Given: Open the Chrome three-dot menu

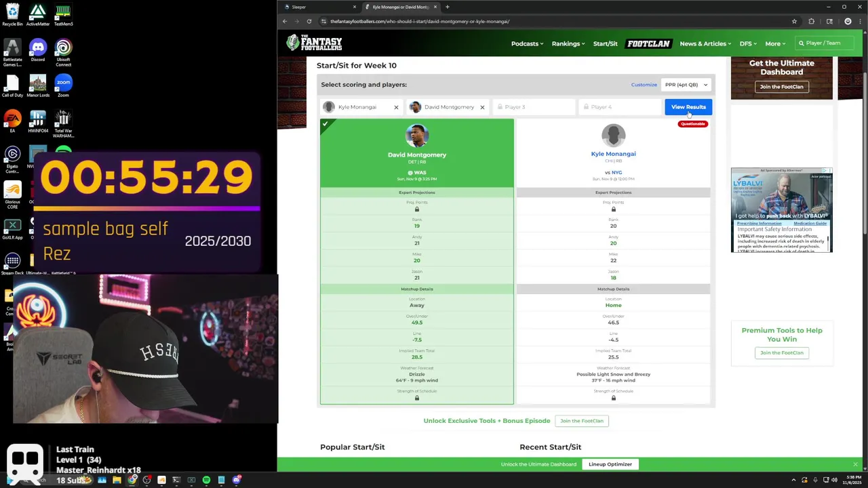Looking at the screenshot, I should 861,21.
